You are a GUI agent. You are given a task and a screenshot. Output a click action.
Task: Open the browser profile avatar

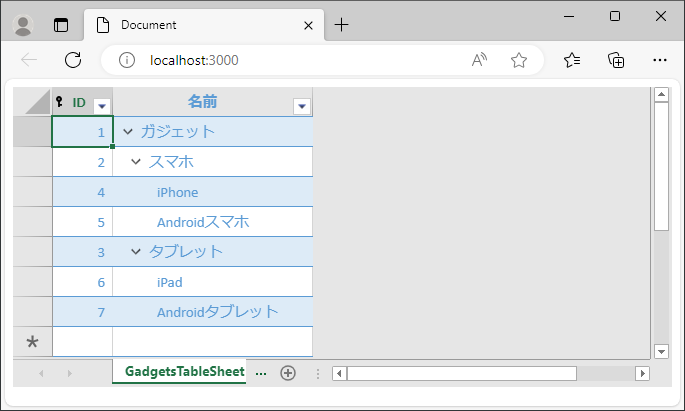point(23,25)
